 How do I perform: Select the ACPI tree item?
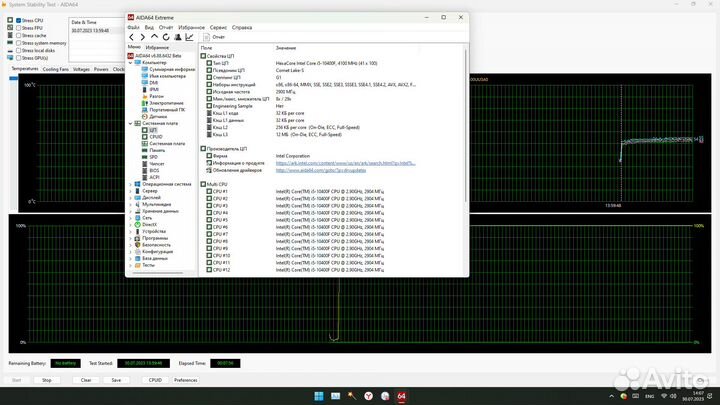tap(151, 177)
